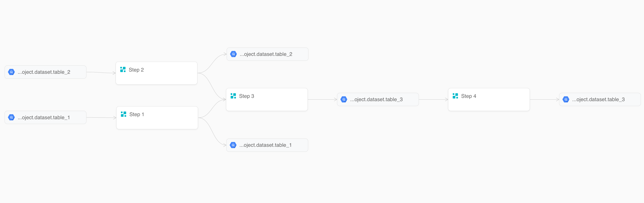
Task: Select table_2 output node above Step 3
Action: [268, 54]
